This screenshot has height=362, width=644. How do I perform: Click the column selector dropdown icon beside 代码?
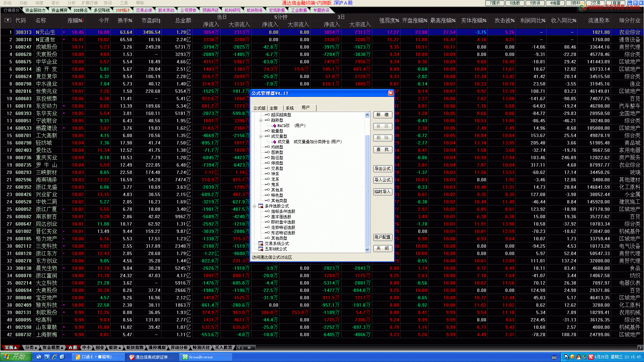8,20
